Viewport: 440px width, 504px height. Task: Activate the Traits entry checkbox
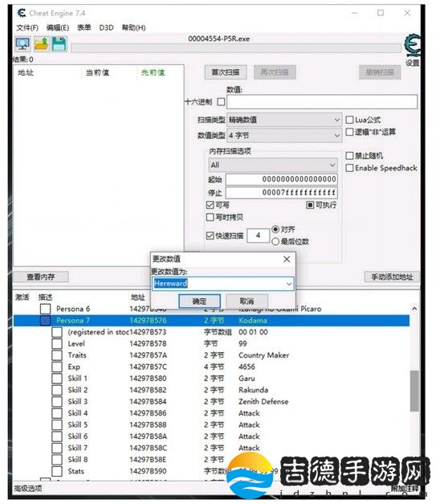point(57,355)
